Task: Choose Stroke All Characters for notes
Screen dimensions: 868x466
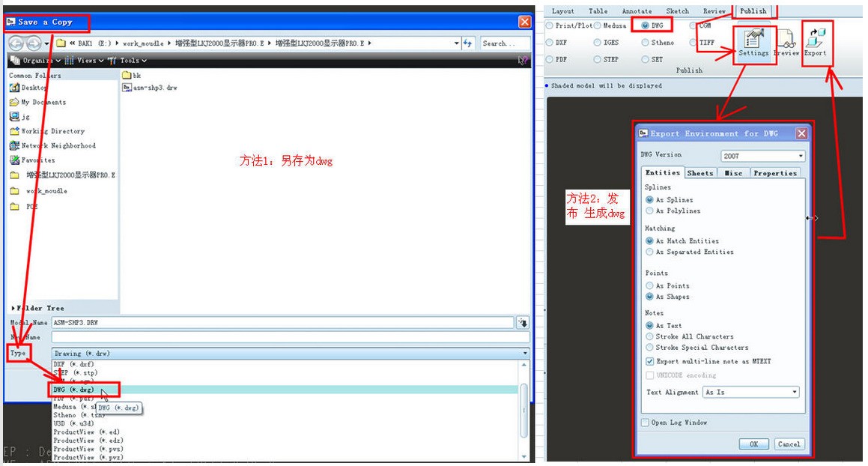Action: point(649,336)
